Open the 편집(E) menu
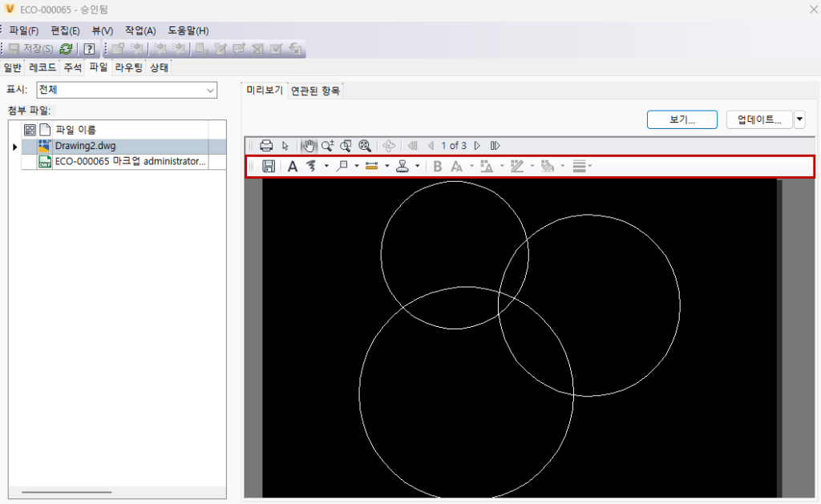Screen dimensions: 821x504 [x=65, y=31]
